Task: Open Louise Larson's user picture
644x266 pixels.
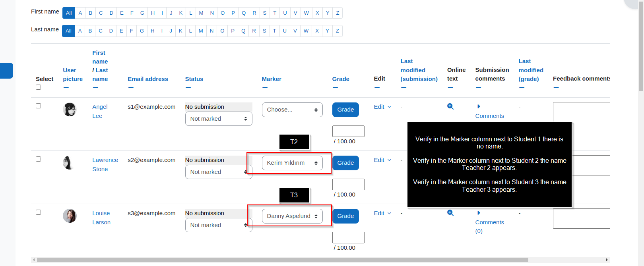Action: click(x=70, y=216)
